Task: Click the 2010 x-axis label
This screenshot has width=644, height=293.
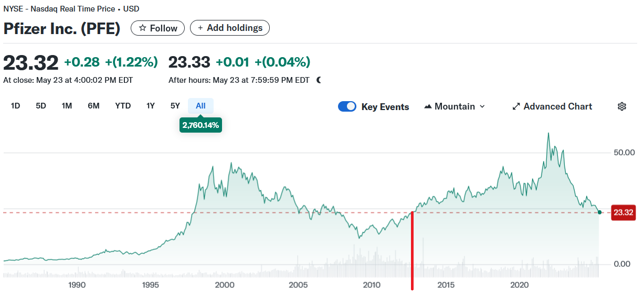Action: (x=372, y=285)
